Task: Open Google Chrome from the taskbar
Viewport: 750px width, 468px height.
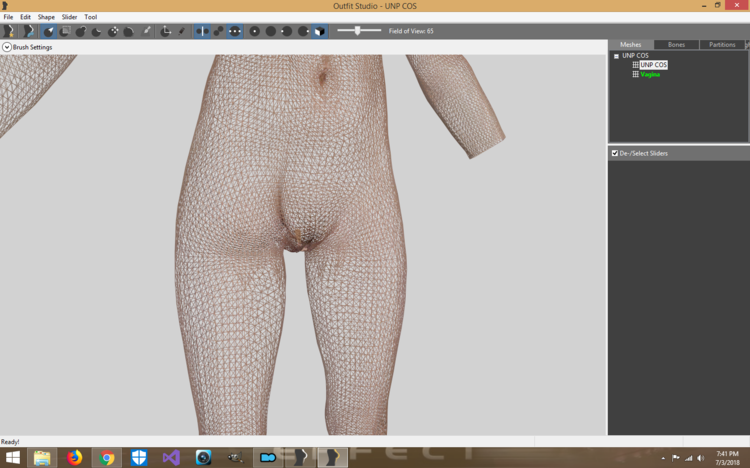Action: coord(107,458)
